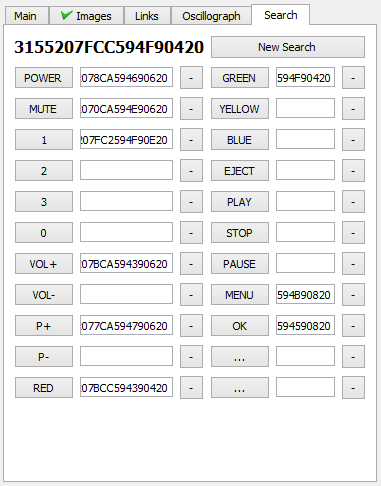Remove the MENU code using its minus button
This screenshot has width=381, height=486.
pos(353,295)
